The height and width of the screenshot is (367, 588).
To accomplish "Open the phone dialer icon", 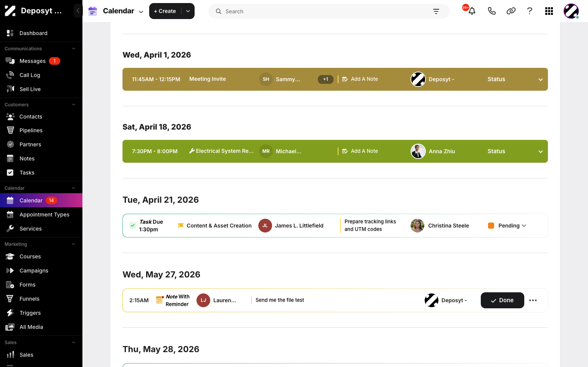I will point(491,11).
